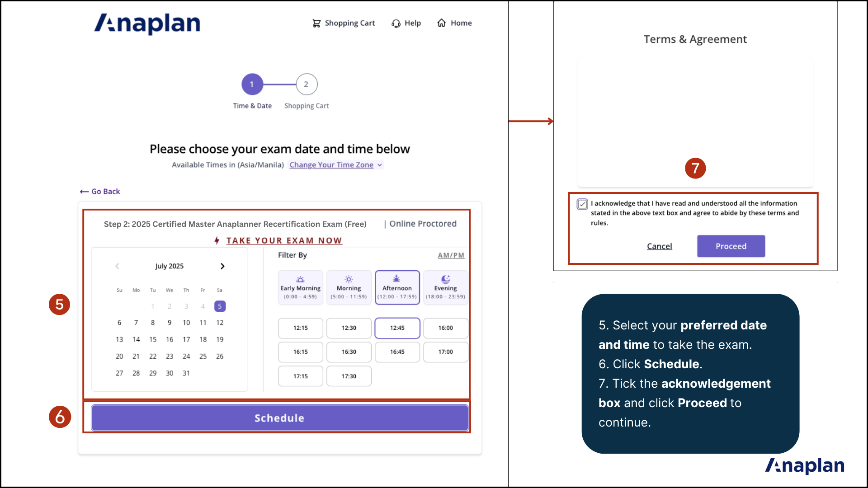Select the Evening time filter
The height and width of the screenshot is (488, 868).
pos(445,287)
